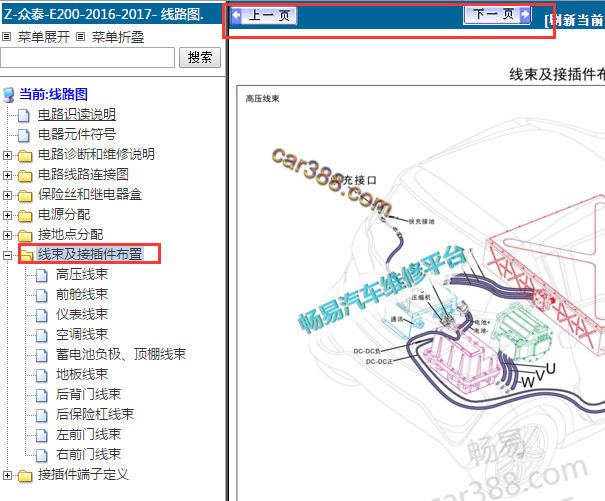Open the 右前门线束 page
605x501 pixels.
pyautogui.click(x=88, y=454)
